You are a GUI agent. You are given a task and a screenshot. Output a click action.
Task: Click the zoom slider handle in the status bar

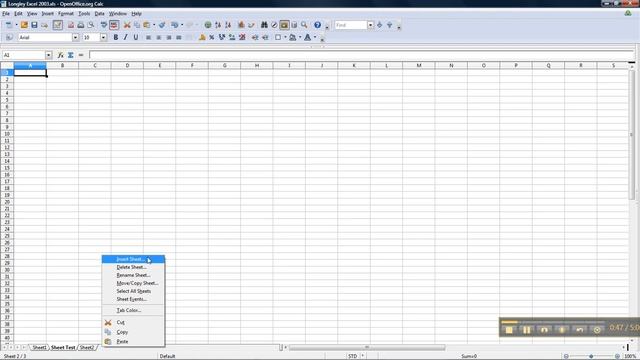[591, 356]
